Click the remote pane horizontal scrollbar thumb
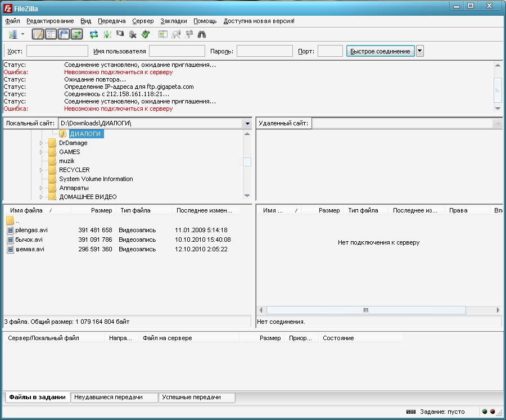Screen dimensions: 506x420 click(x=366, y=310)
